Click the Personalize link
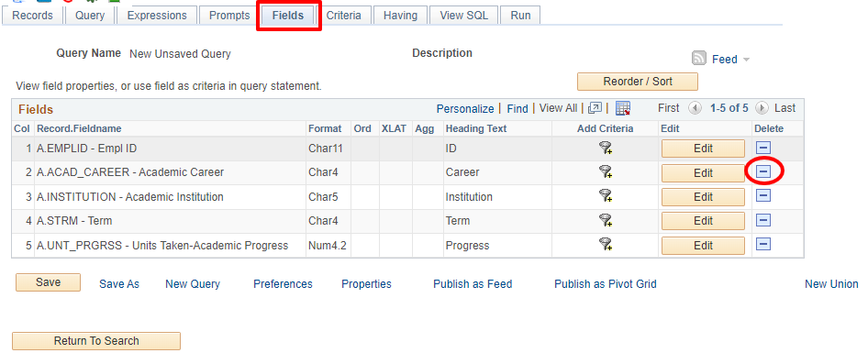 pyautogui.click(x=465, y=108)
